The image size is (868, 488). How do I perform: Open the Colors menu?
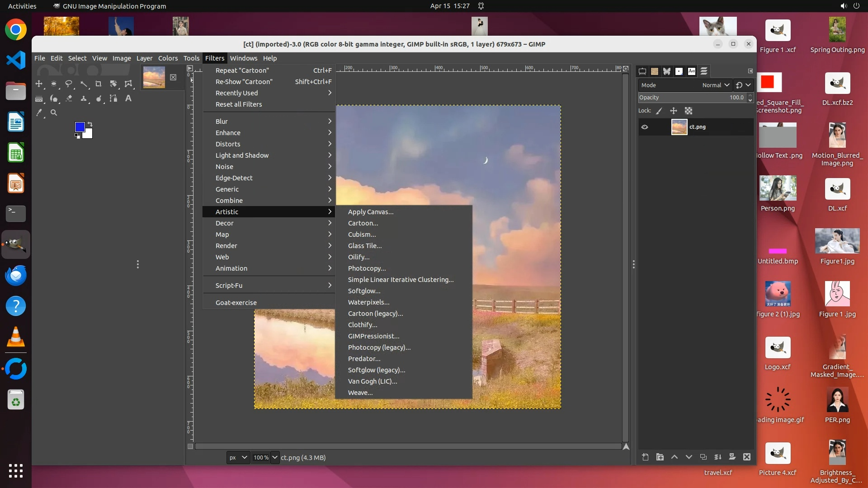168,58
